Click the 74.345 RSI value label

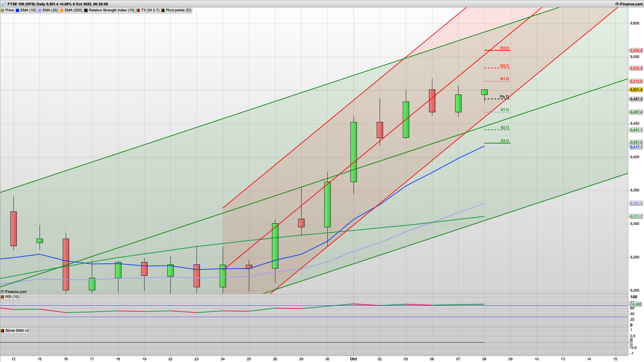(x=636, y=304)
